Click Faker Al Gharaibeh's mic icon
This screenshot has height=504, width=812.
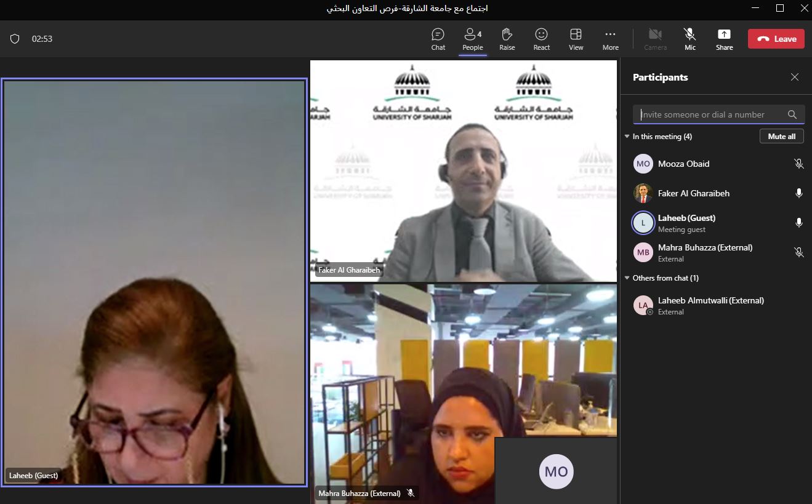[x=798, y=193]
